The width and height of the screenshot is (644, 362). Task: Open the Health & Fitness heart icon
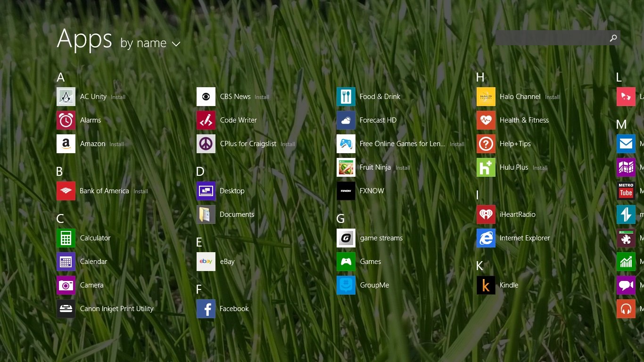click(486, 120)
